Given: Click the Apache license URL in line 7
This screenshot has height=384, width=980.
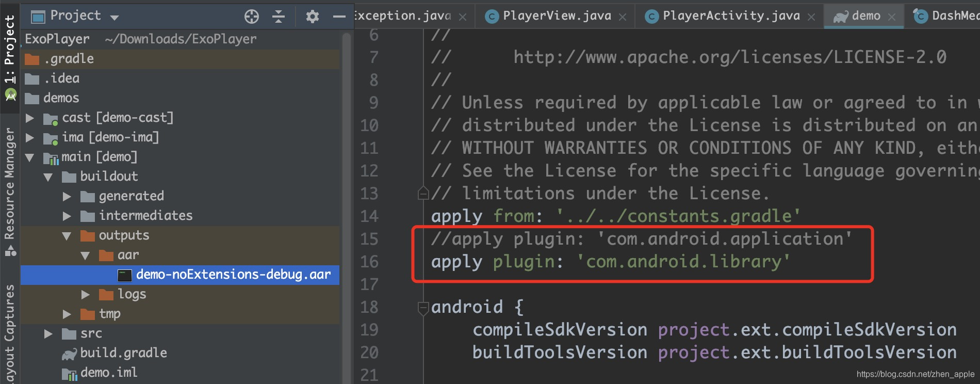Looking at the screenshot, I should coord(730,57).
